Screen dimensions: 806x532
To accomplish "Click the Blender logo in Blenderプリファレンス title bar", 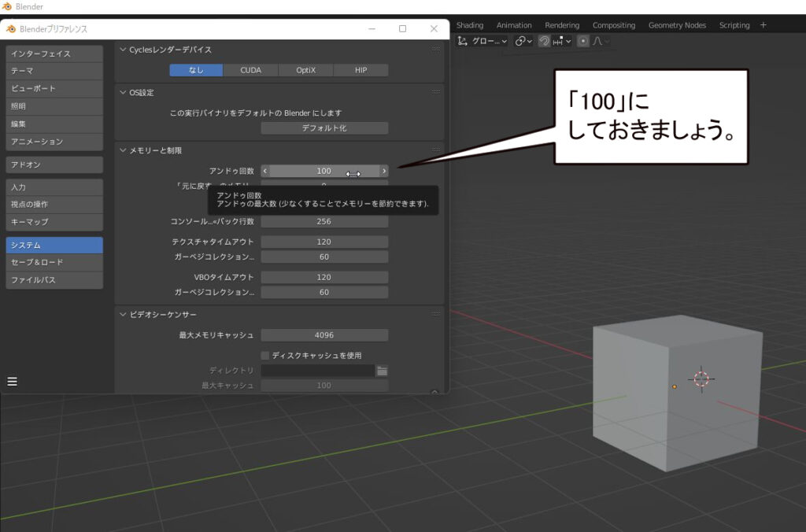I will (x=11, y=29).
